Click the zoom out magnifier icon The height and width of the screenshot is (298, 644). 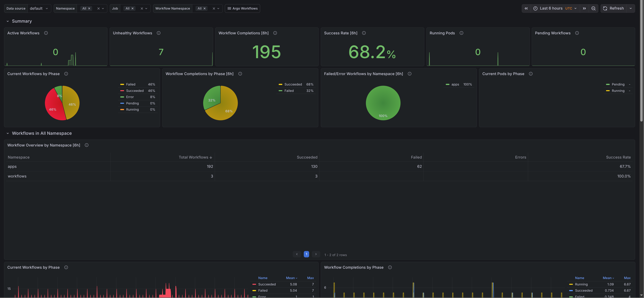tap(593, 8)
